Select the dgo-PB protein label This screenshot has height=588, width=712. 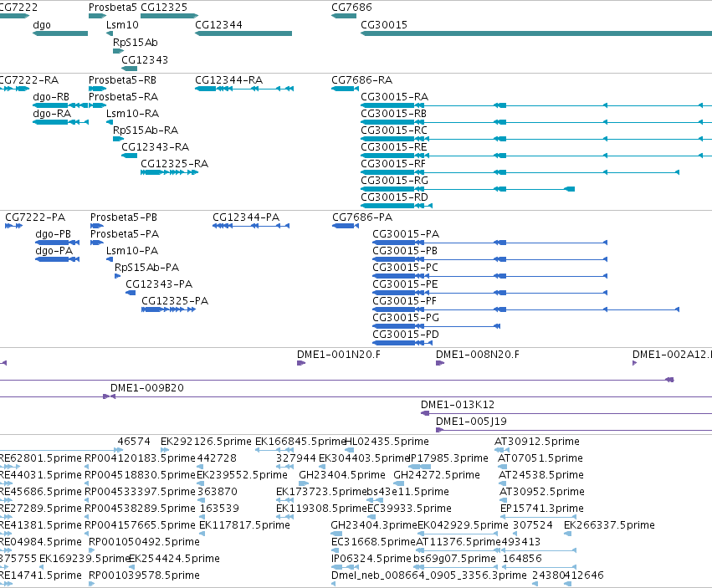53,234
